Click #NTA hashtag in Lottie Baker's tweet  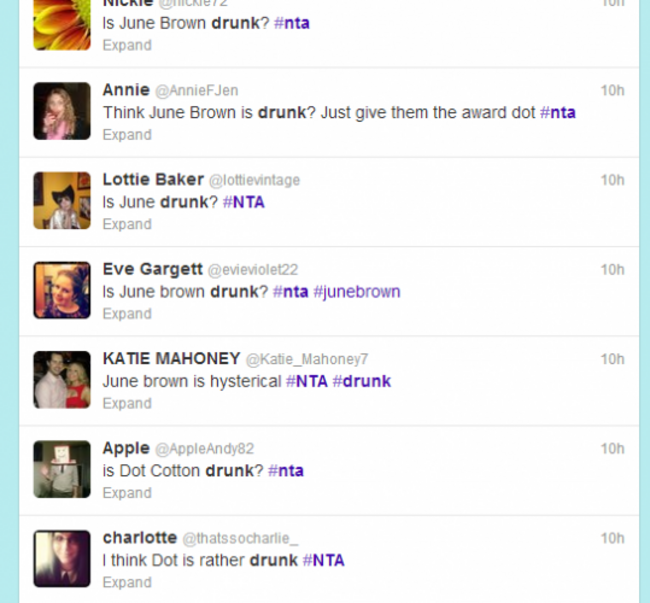pos(244,202)
